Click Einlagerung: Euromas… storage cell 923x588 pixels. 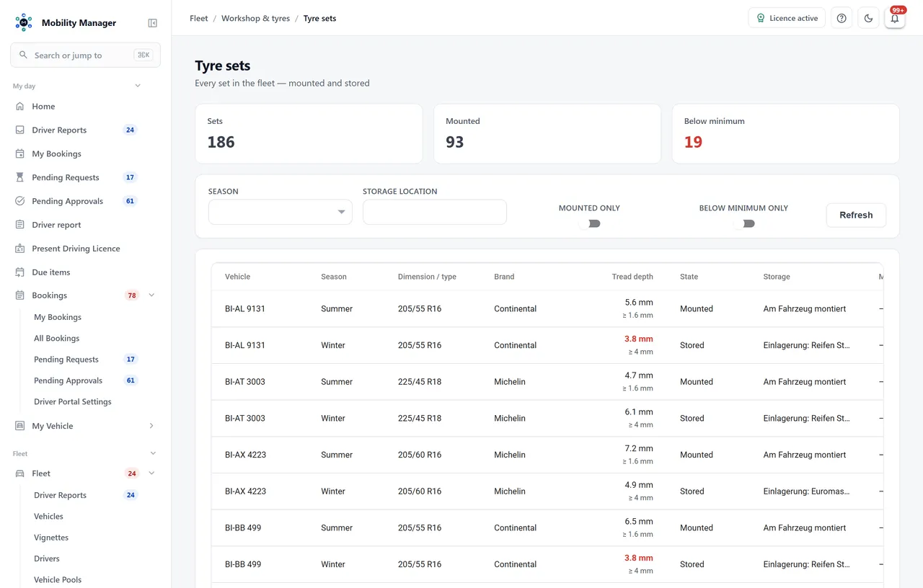[x=806, y=491]
